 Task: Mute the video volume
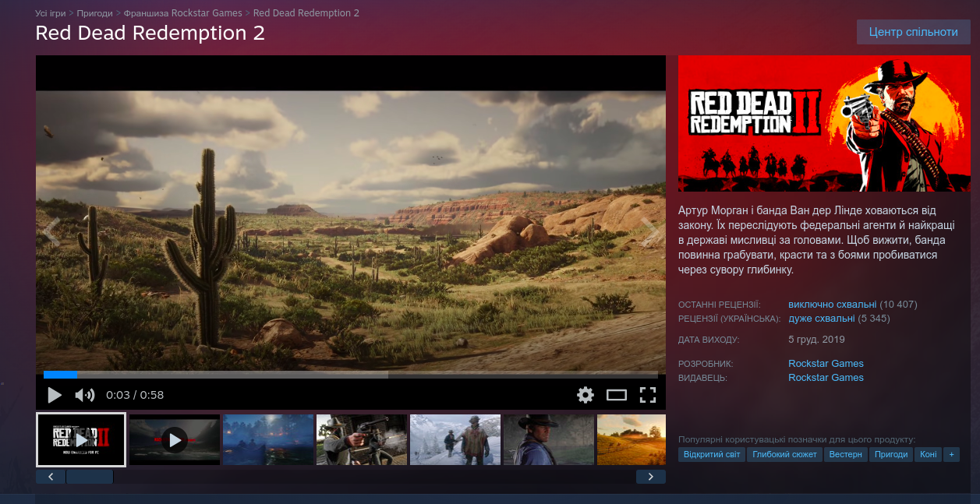pyautogui.click(x=84, y=395)
